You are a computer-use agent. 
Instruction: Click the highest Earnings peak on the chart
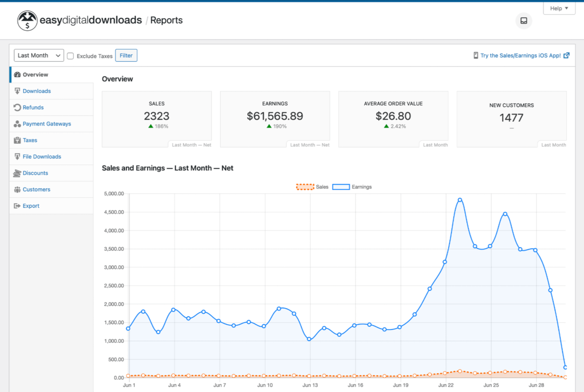[460, 200]
